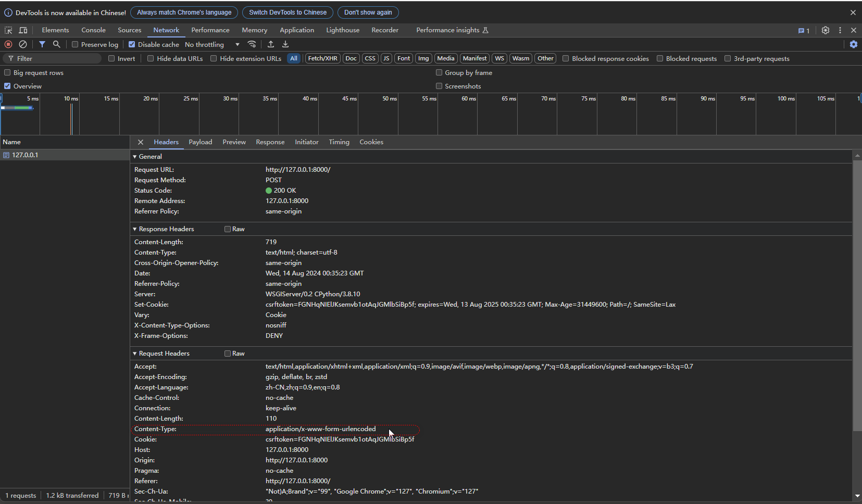Filter requests by Doc type
The width and height of the screenshot is (862, 504).
pos(351,58)
